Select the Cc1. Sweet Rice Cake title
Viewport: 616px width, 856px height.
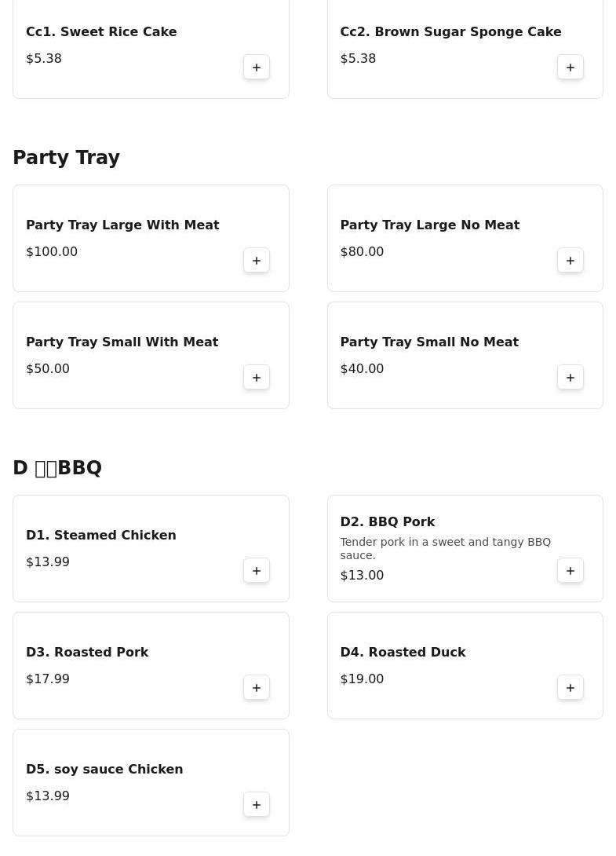coord(101,32)
